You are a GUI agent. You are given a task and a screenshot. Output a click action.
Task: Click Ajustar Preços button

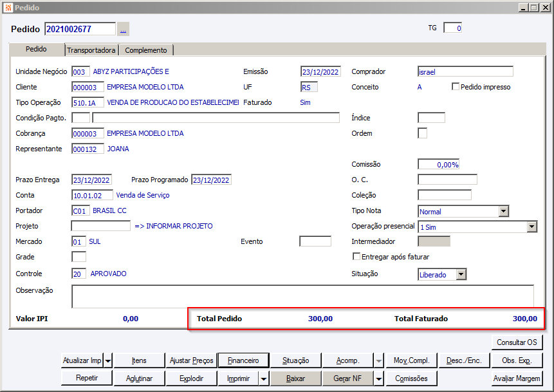pos(191,360)
